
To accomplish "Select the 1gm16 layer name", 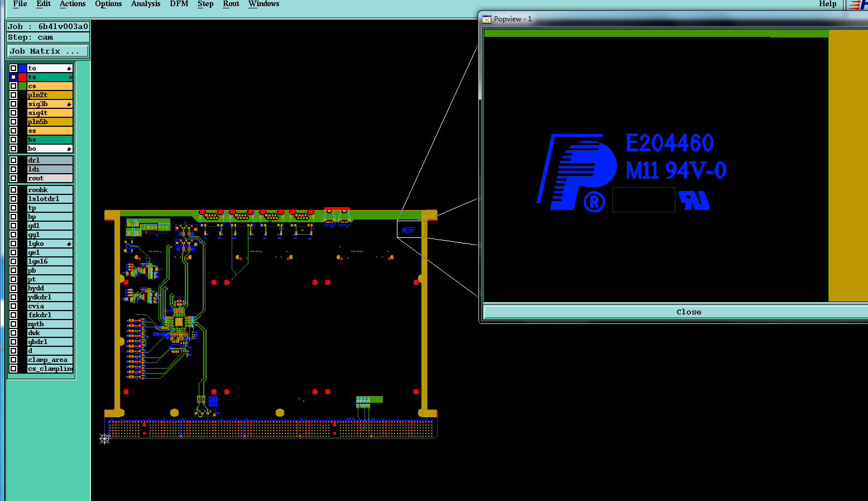I will click(50, 261).
